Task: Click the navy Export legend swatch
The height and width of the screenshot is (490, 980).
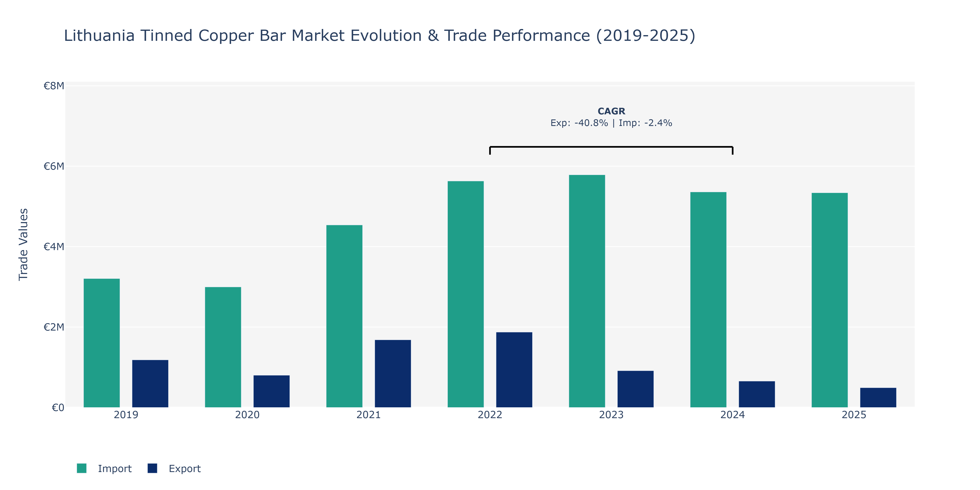Action: 152,468
